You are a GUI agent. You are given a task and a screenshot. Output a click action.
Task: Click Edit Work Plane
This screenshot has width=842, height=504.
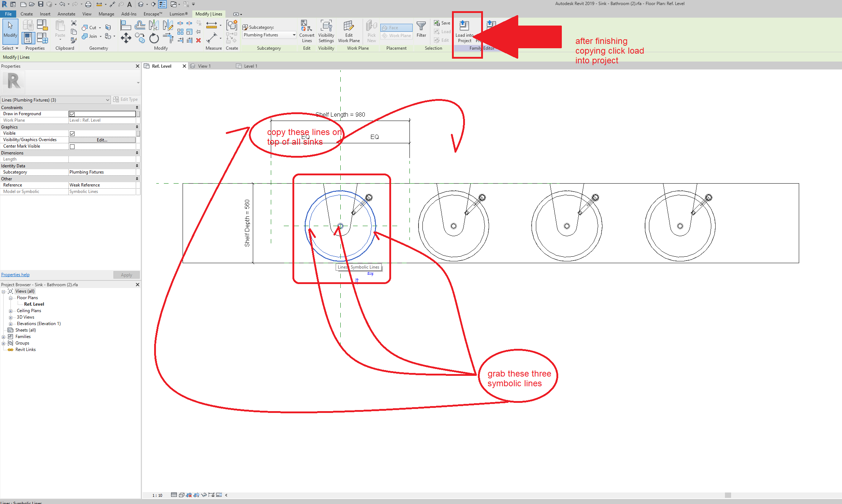click(x=349, y=32)
